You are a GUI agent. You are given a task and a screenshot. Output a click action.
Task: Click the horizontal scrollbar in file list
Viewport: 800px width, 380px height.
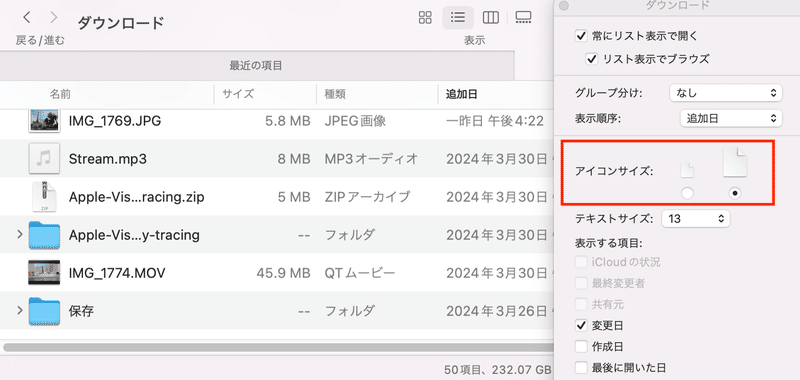point(278,347)
